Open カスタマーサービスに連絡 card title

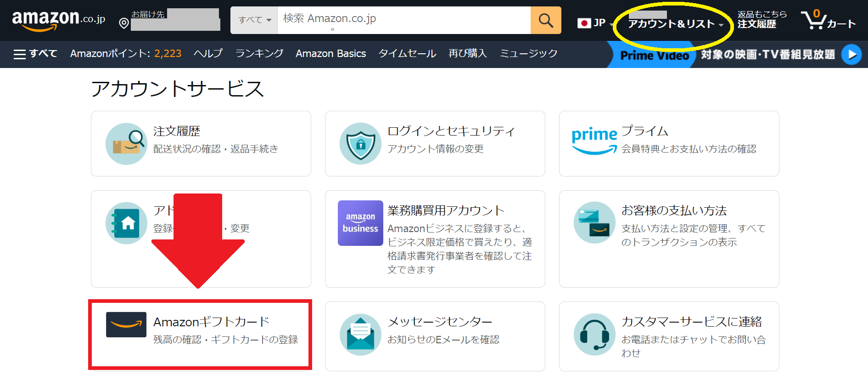[x=692, y=322]
